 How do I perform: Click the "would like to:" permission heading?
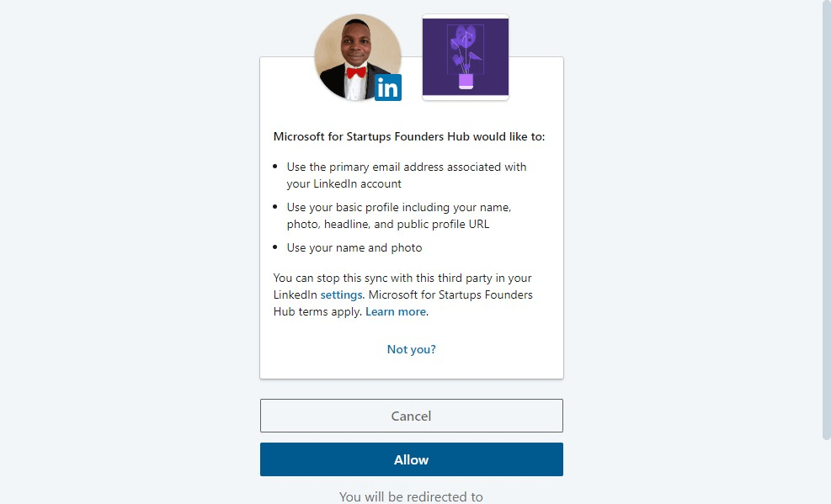tap(409, 136)
